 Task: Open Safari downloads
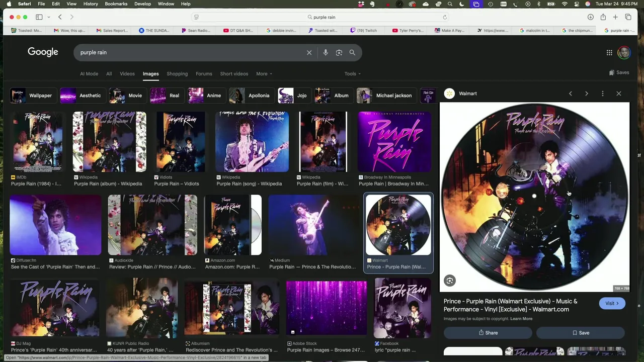tap(591, 17)
